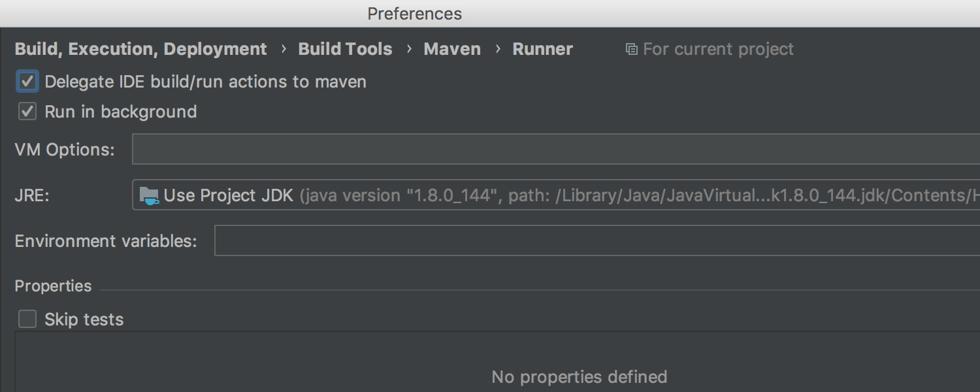This screenshot has width=980, height=392.
Task: Go to the Build Tools breadcrumb
Action: pos(345,49)
